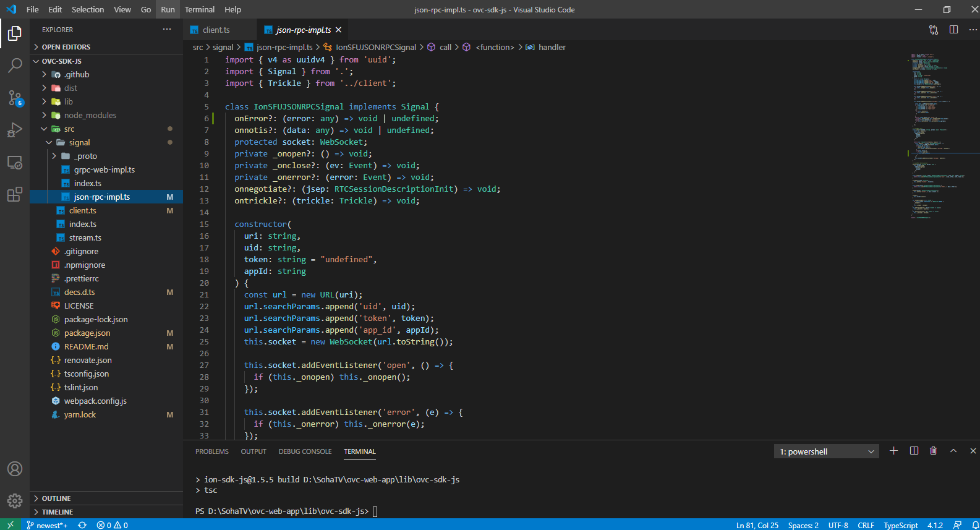Create a new terminal with plus icon

[x=893, y=451]
